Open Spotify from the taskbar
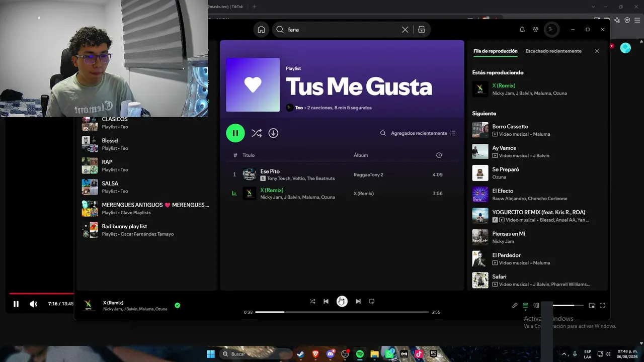This screenshot has height=362, width=644. point(360,354)
